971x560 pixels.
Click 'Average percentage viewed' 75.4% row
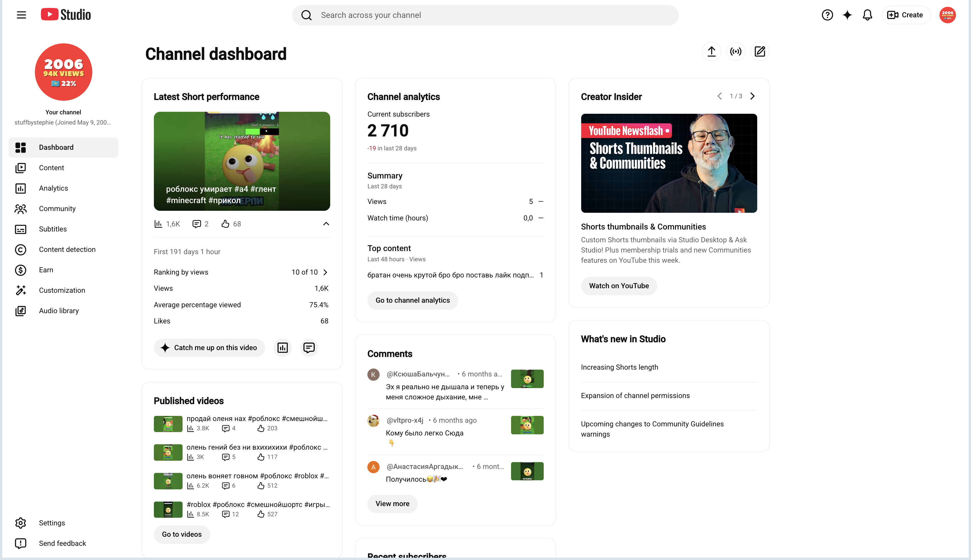point(241,305)
